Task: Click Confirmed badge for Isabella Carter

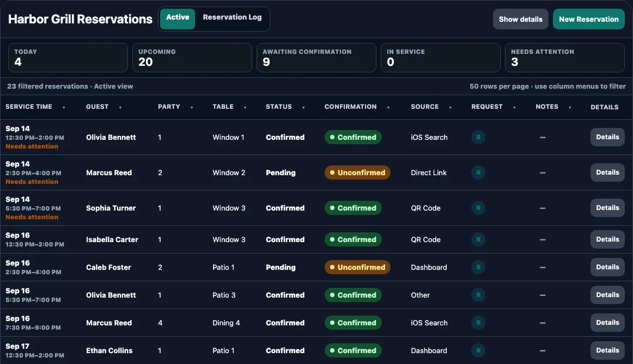Action: [353, 239]
